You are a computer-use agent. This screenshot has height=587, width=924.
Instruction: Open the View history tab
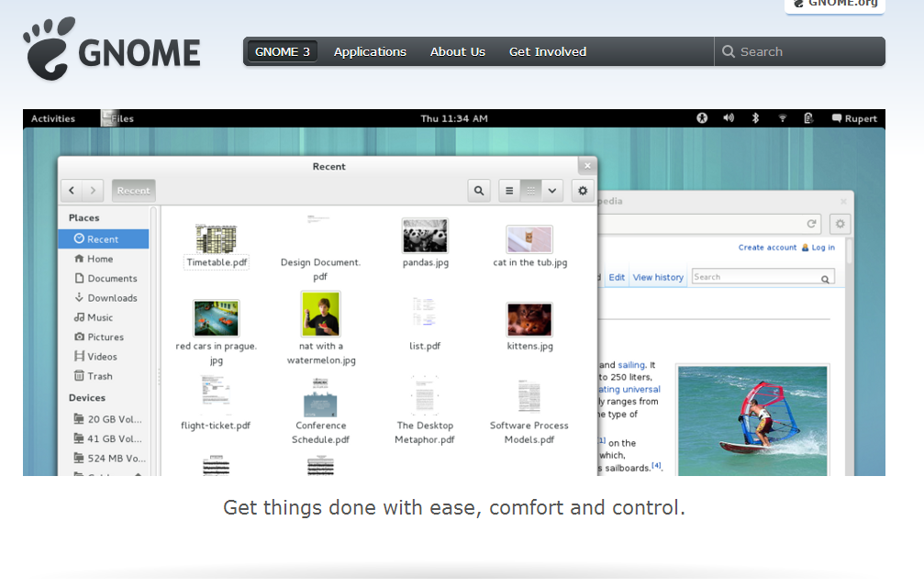pyautogui.click(x=658, y=277)
